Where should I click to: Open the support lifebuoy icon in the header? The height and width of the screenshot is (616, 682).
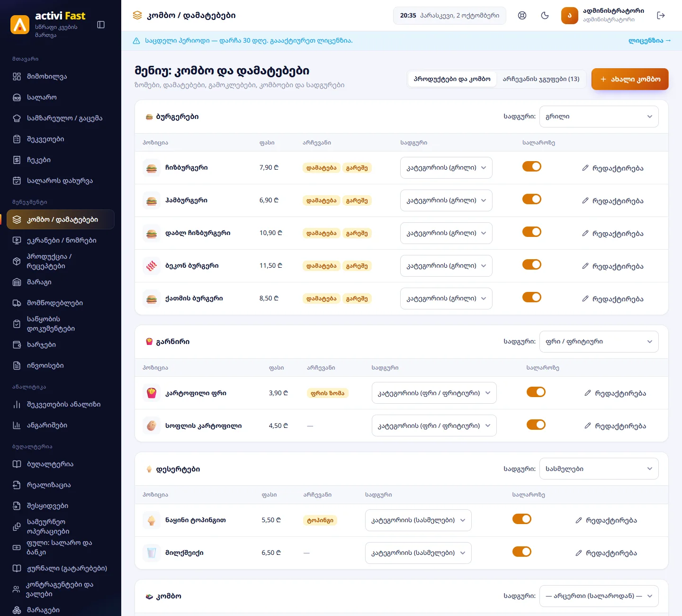click(522, 16)
